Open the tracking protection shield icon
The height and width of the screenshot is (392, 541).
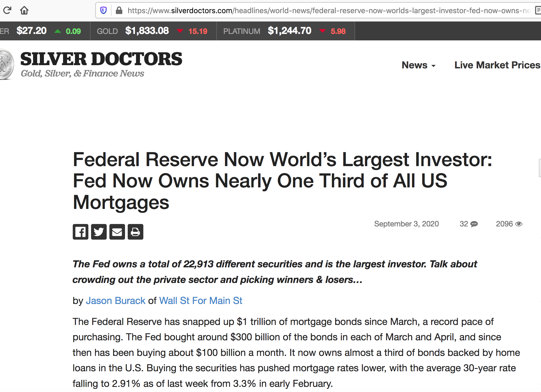coord(103,10)
